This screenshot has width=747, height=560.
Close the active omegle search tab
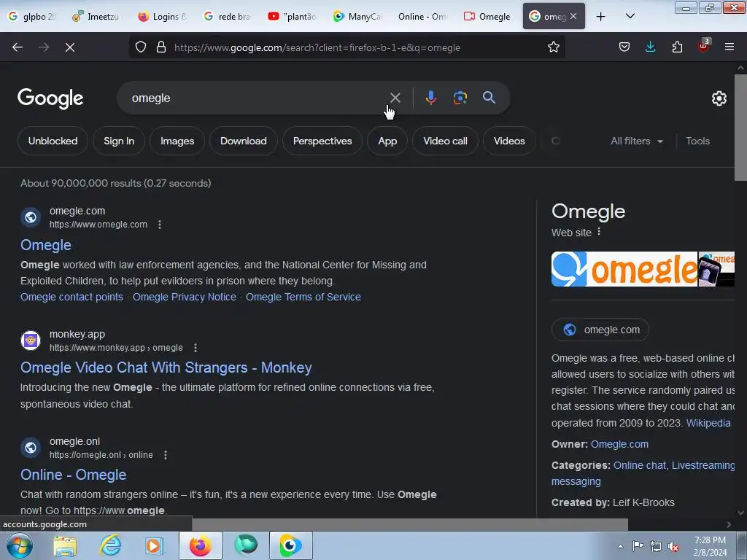point(573,16)
